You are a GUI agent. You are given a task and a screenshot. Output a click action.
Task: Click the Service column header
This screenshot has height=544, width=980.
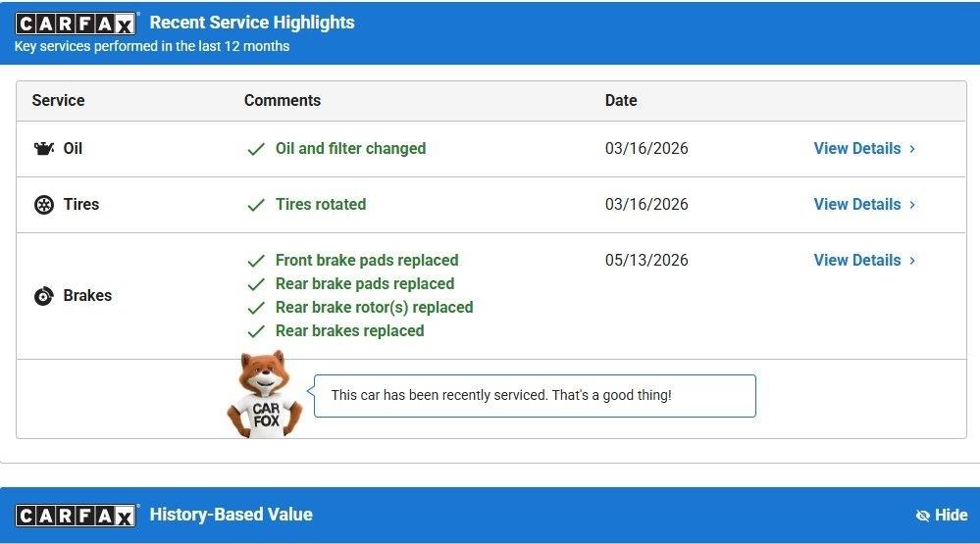coord(58,101)
